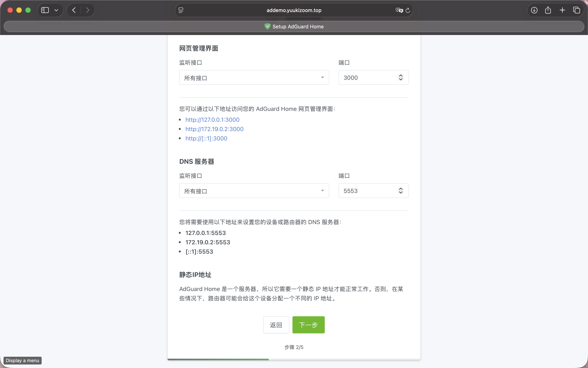Click the 网页管理界面 heading
Image resolution: width=588 pixels, height=368 pixels.
tap(199, 48)
